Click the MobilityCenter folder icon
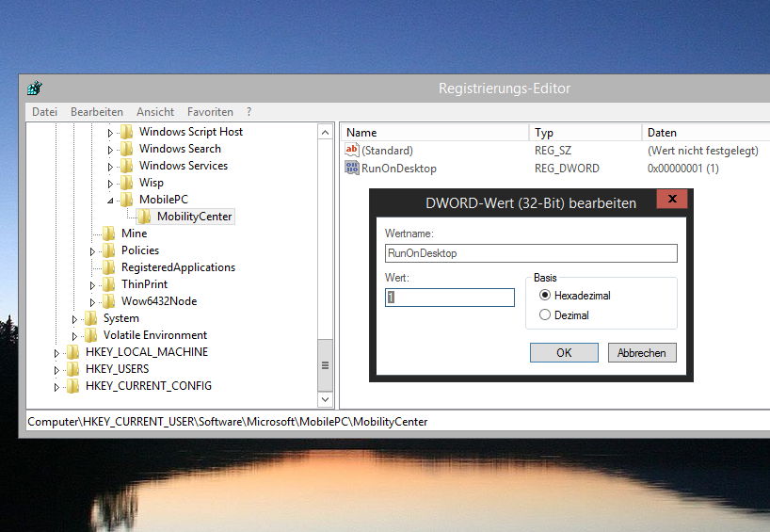The width and height of the screenshot is (770, 532). pos(144,217)
